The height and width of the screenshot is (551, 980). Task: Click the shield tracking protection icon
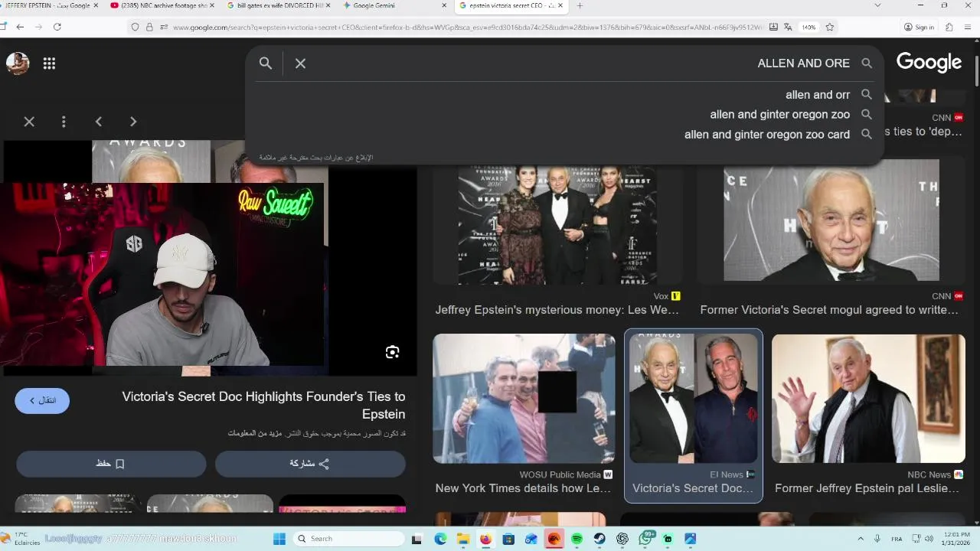[136, 27]
